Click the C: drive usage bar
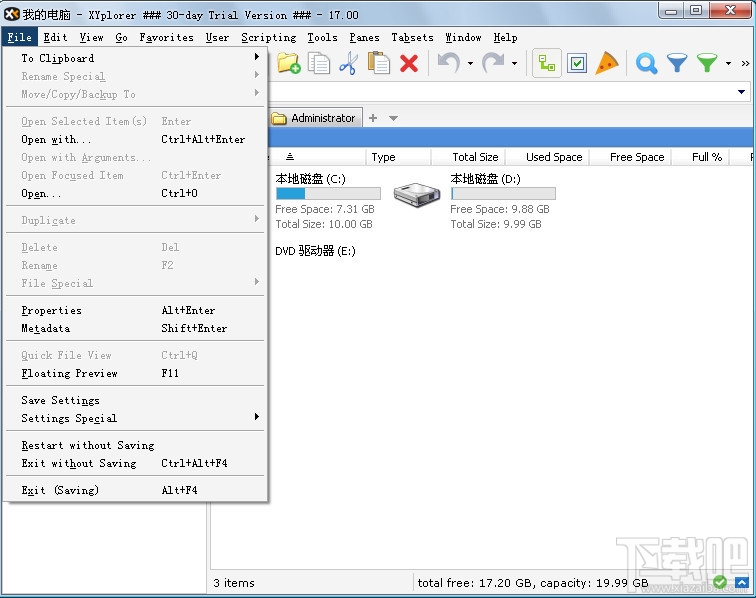 pos(328,193)
